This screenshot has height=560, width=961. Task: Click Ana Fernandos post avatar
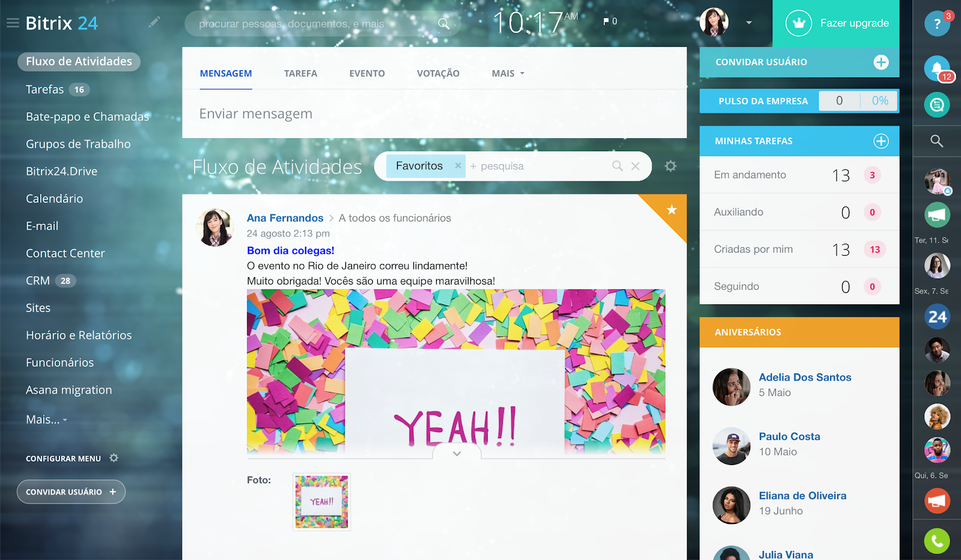point(215,227)
